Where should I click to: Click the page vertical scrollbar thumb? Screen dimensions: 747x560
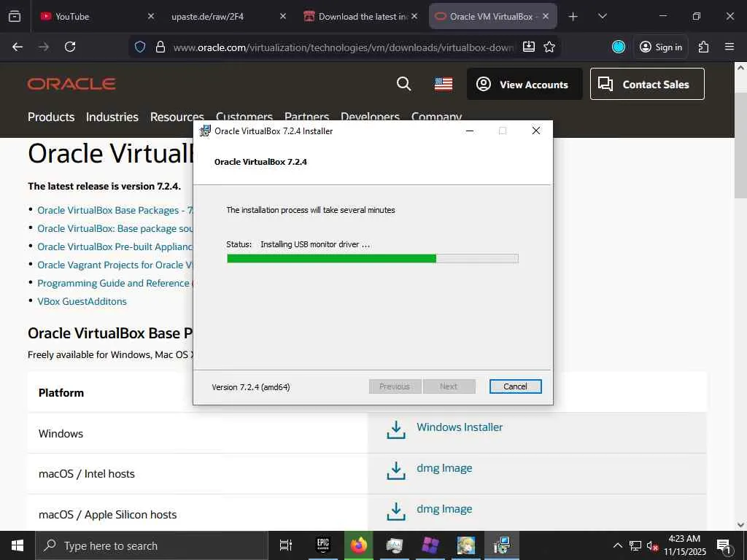(x=740, y=145)
